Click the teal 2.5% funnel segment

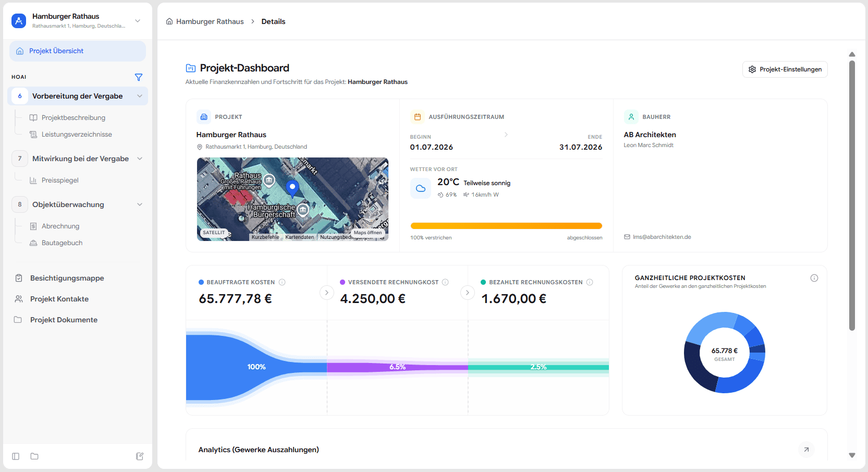point(539,367)
